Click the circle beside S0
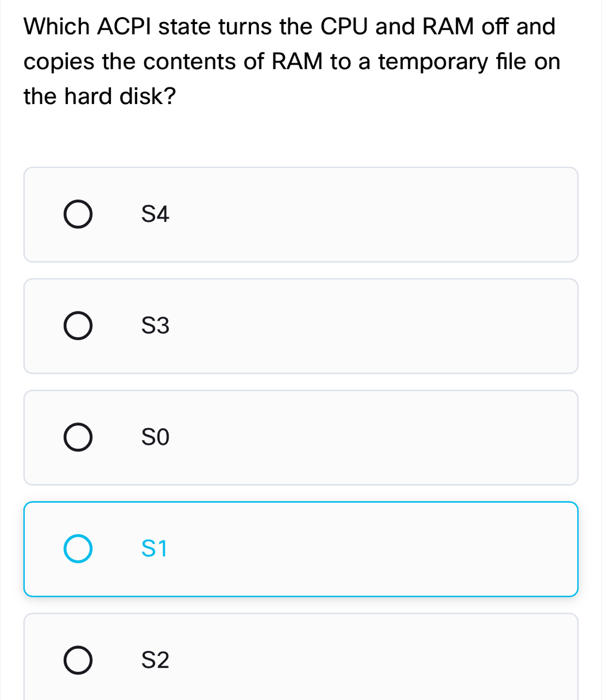Image resolution: width=602 pixels, height=700 pixels. (78, 437)
